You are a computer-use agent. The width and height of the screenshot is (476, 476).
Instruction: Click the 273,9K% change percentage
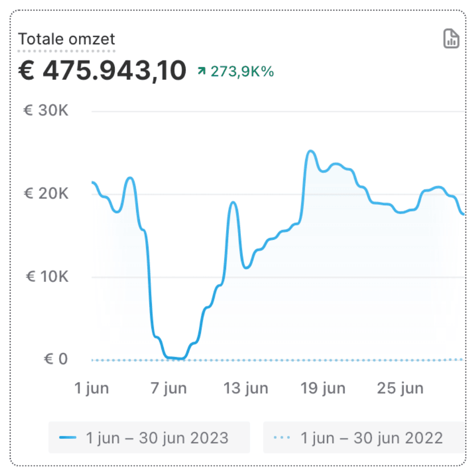pos(242,71)
